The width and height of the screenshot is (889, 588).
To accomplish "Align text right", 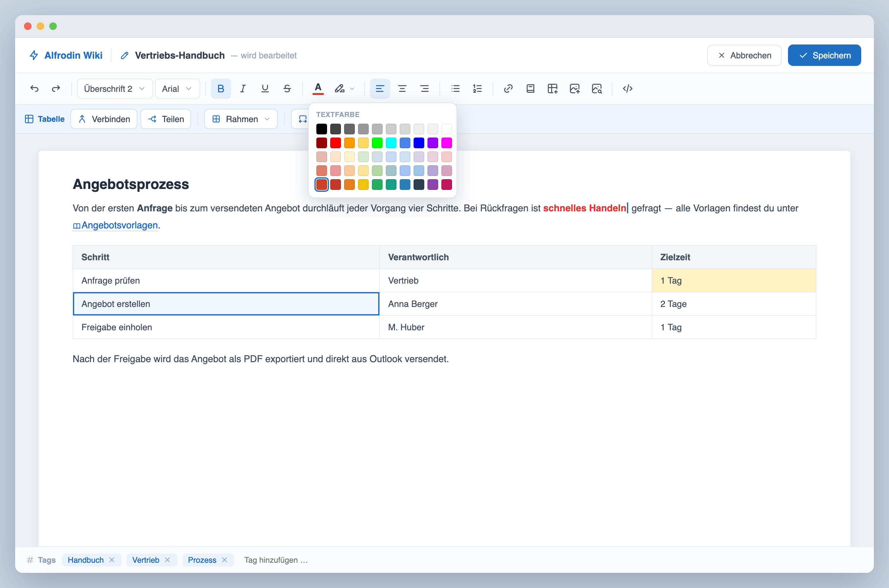I will tap(424, 89).
